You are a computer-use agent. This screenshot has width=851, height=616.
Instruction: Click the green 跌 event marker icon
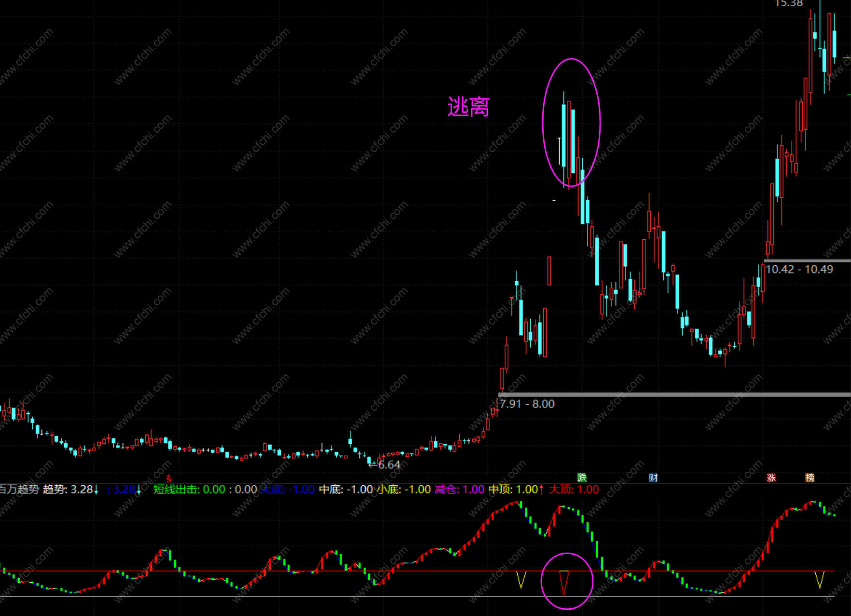coord(582,478)
